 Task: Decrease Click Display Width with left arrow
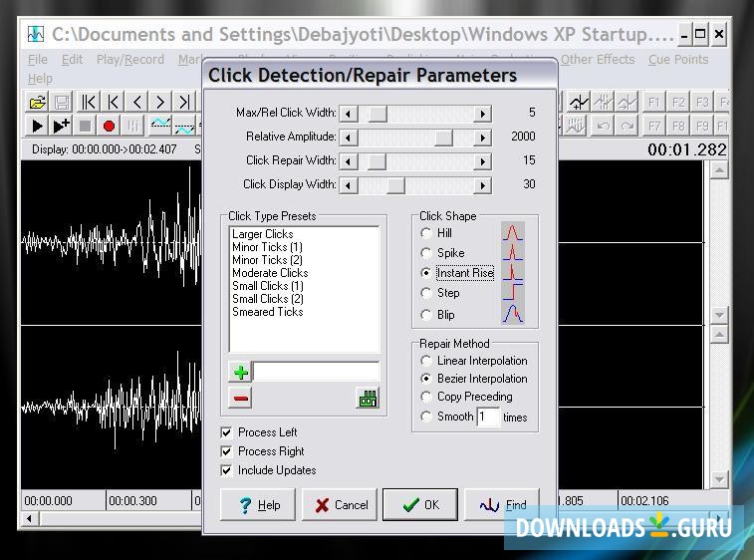(349, 185)
